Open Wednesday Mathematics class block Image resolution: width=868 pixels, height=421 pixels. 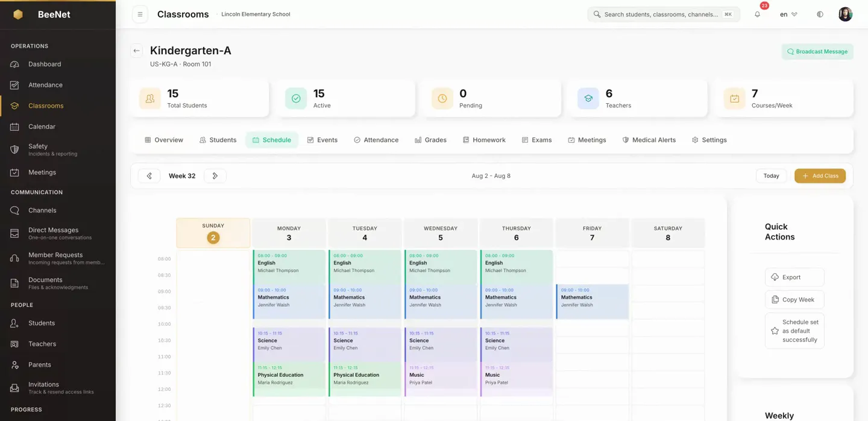(x=441, y=302)
